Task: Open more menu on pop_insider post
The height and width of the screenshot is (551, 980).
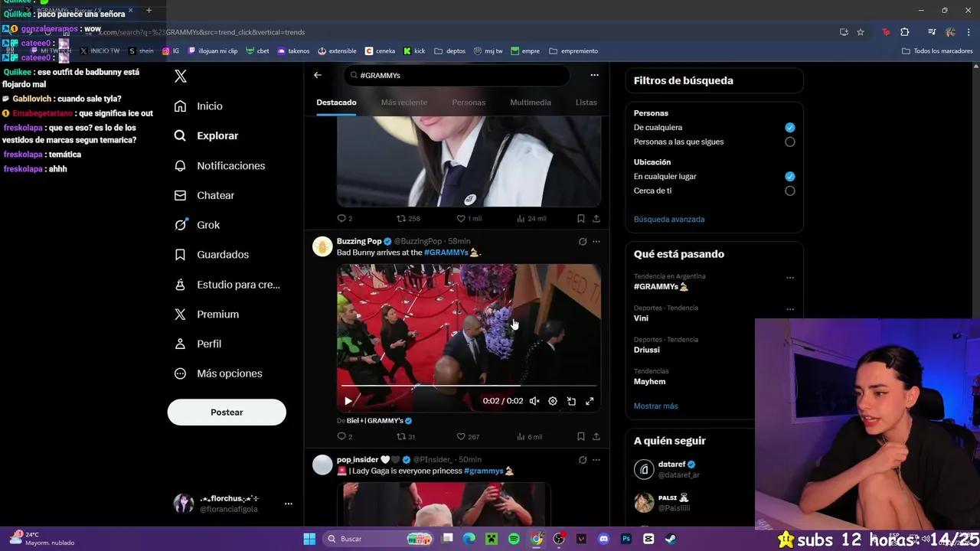Action: coord(596,460)
